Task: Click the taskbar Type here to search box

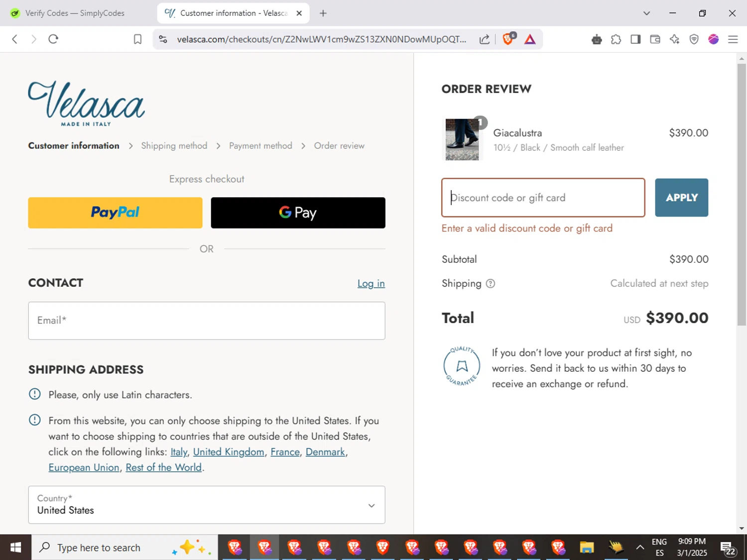Action: 124,548
